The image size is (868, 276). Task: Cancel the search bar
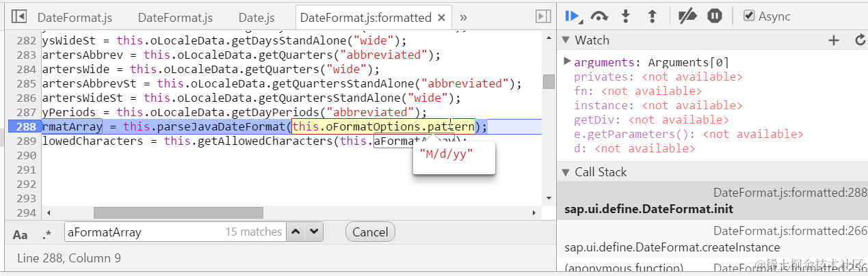[x=370, y=232]
